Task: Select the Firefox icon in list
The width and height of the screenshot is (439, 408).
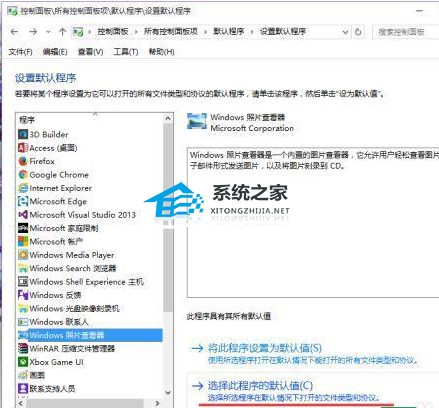Action: pos(23,161)
